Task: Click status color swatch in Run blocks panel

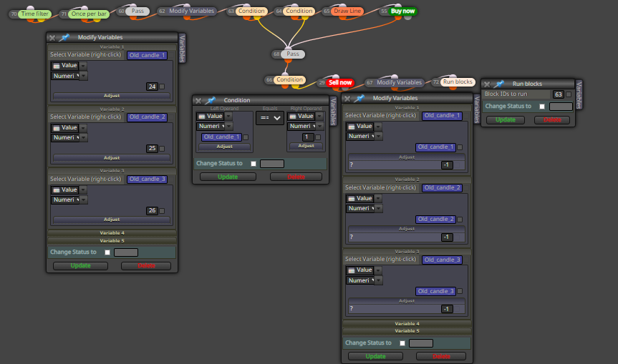Action: 561,107
